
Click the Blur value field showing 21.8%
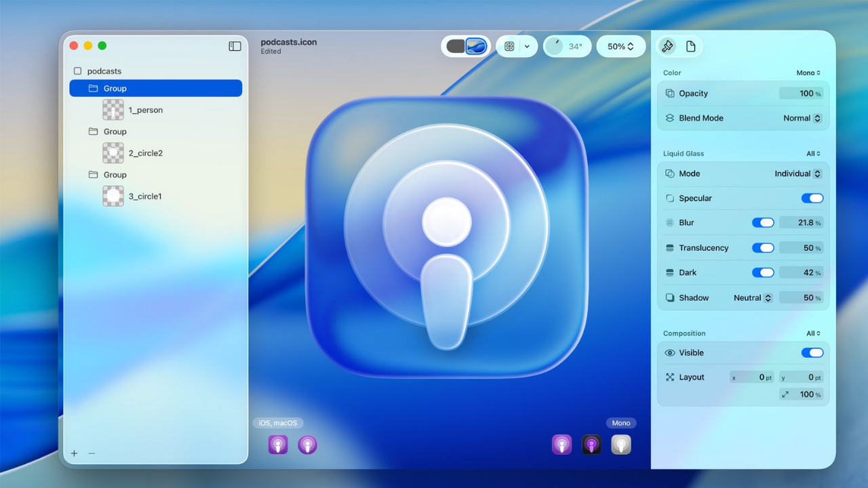802,222
